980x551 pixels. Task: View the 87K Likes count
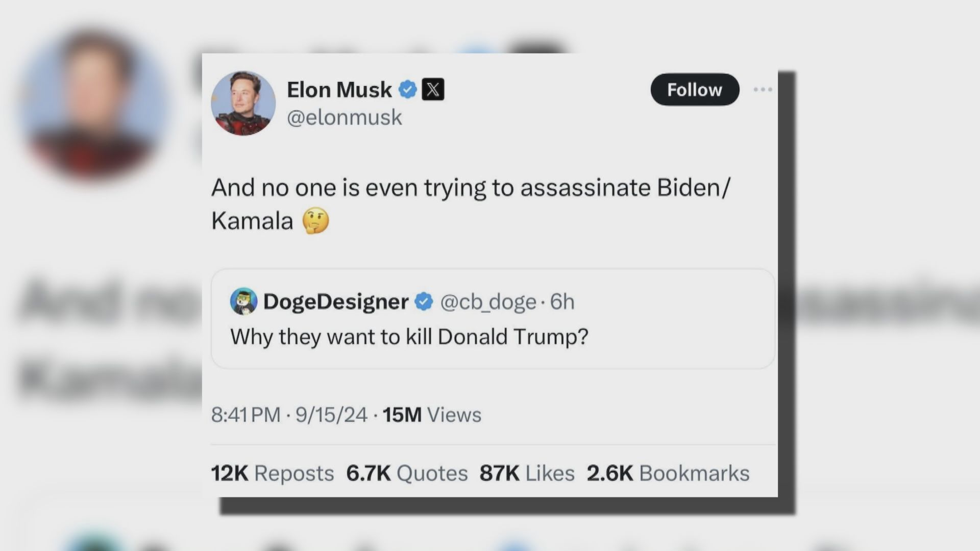point(527,473)
